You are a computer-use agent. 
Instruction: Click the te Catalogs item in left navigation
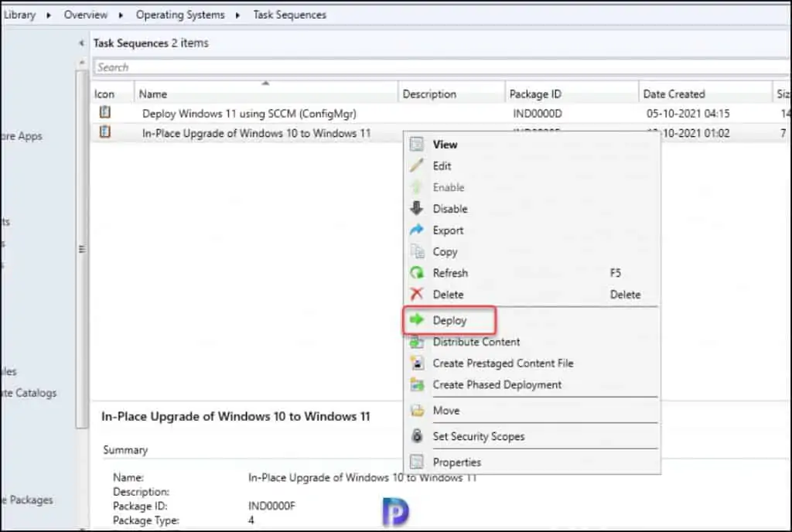point(29,393)
